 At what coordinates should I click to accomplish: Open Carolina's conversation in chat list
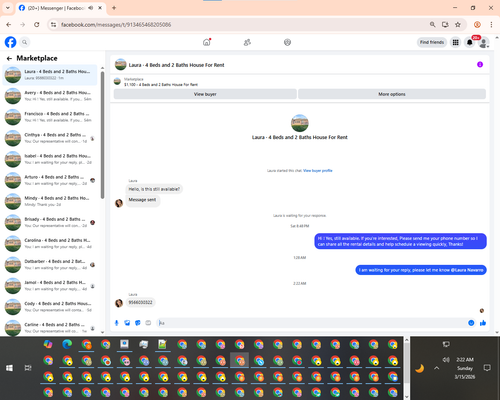50,243
